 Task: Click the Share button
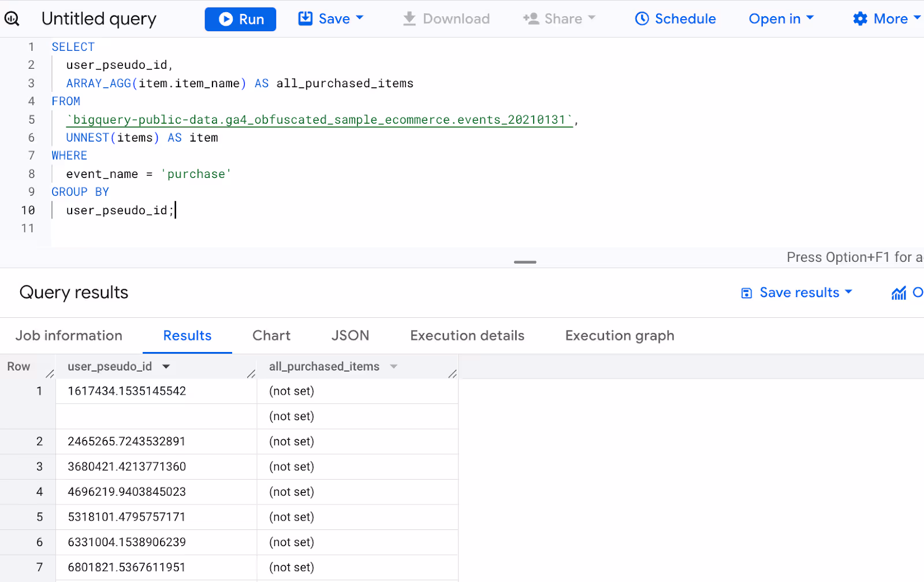pos(559,18)
